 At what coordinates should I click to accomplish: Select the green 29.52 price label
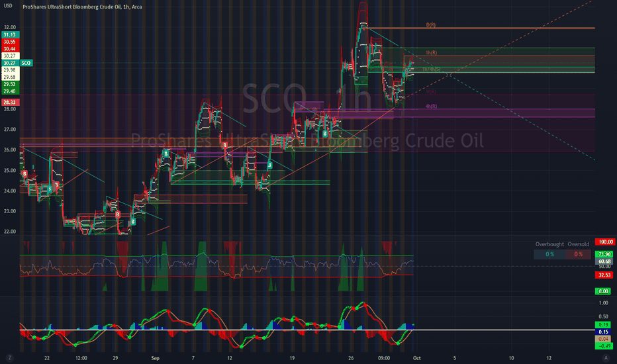10,84
